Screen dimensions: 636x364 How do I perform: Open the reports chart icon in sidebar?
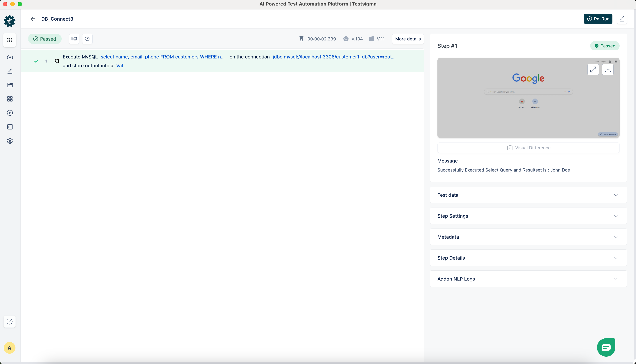(10, 127)
